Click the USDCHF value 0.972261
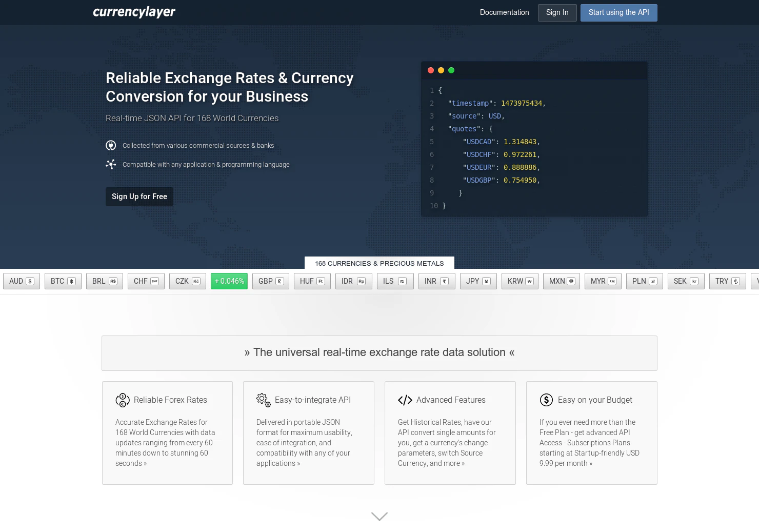 pos(520,155)
